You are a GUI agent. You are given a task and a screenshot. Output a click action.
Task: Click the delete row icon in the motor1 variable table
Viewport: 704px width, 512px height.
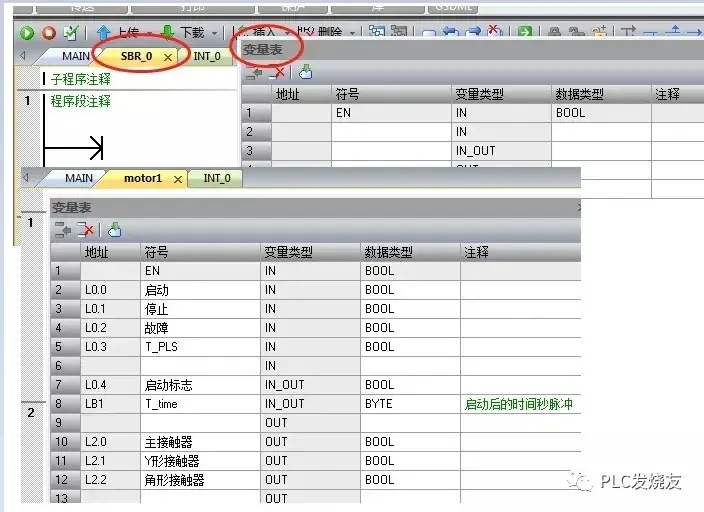[87, 230]
